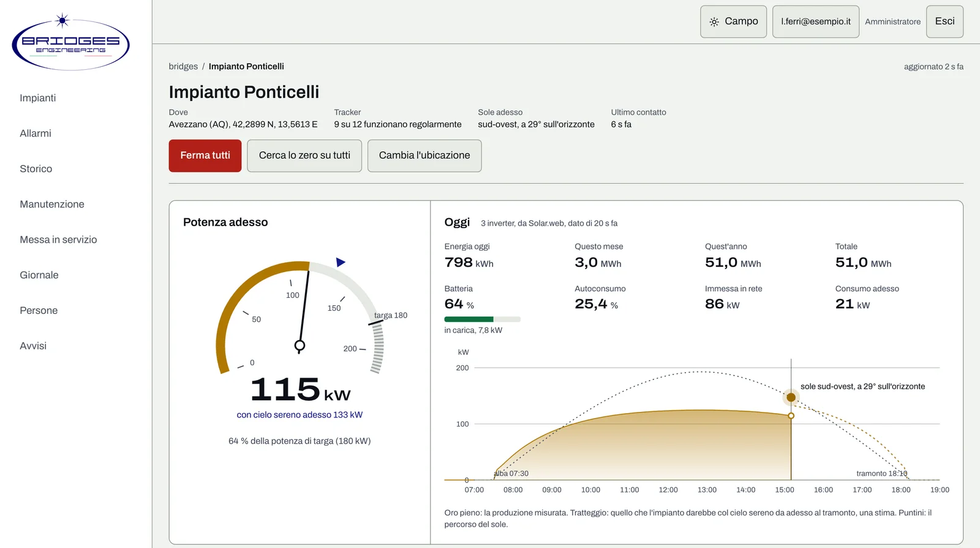Open the Impianti section
Screen dimensions: 980x548
point(38,98)
